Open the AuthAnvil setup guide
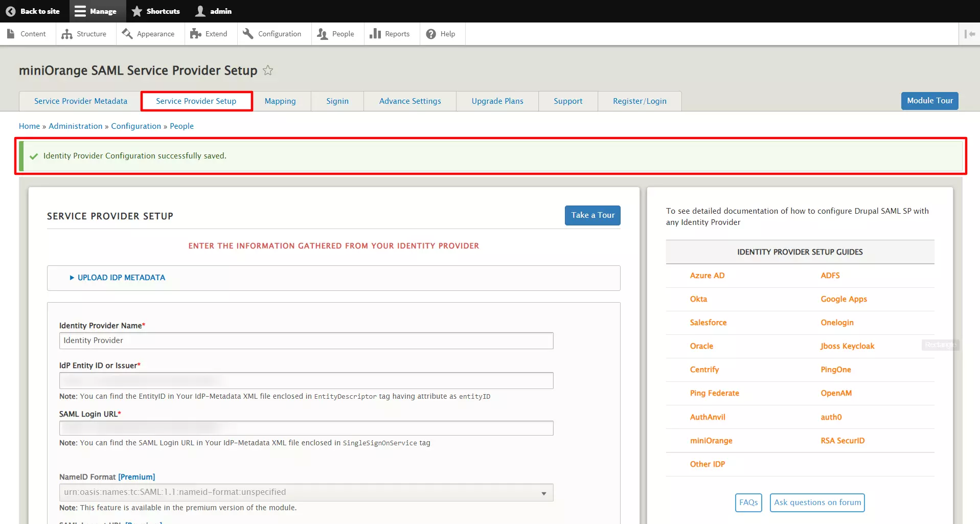 pyautogui.click(x=708, y=417)
